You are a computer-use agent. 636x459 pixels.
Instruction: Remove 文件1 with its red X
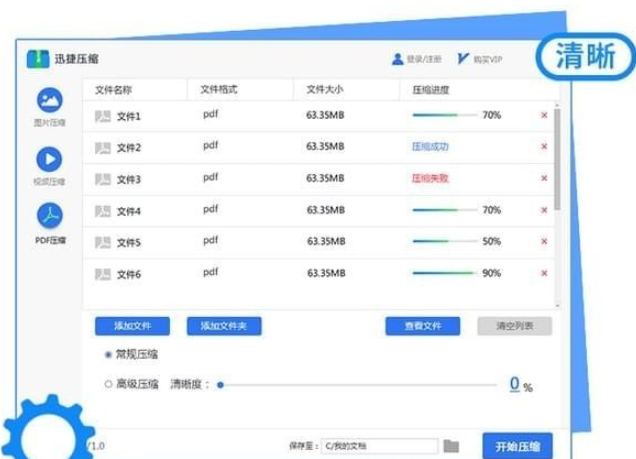click(544, 115)
